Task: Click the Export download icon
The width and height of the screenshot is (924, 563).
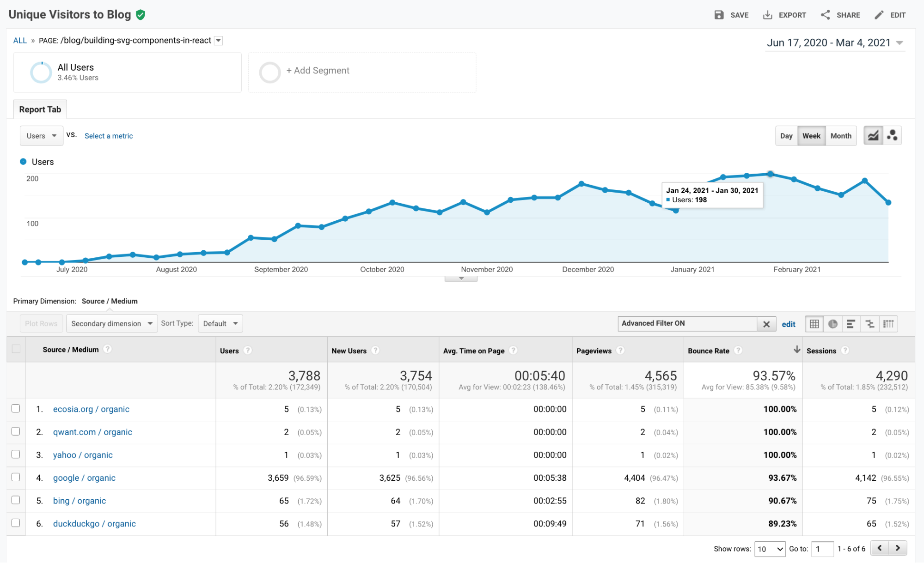Action: (x=767, y=15)
